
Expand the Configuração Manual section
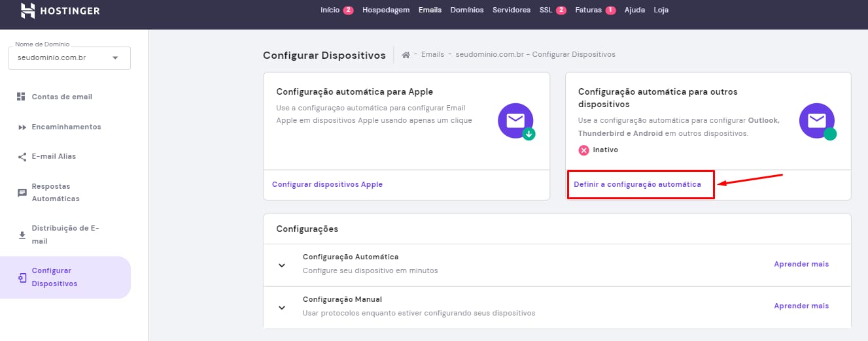(x=282, y=307)
